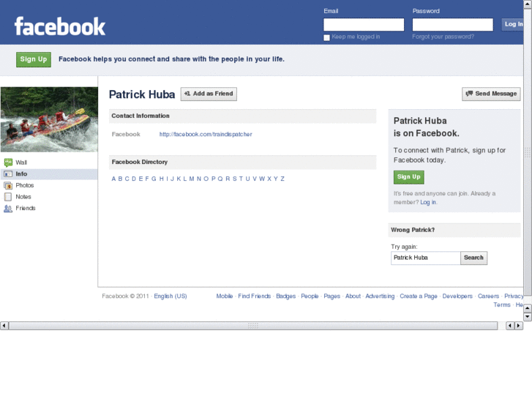
Task: Open directory letter W
Action: (262, 179)
